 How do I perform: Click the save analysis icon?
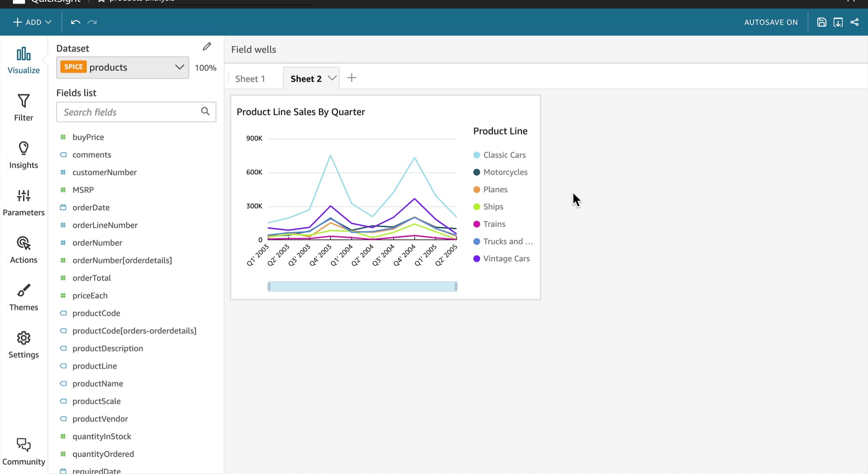click(822, 22)
